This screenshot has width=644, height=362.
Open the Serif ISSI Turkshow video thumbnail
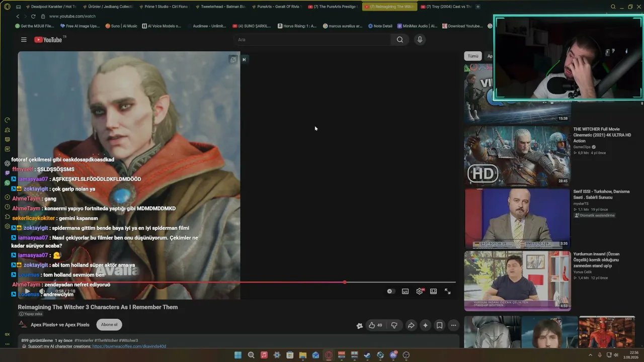517,218
